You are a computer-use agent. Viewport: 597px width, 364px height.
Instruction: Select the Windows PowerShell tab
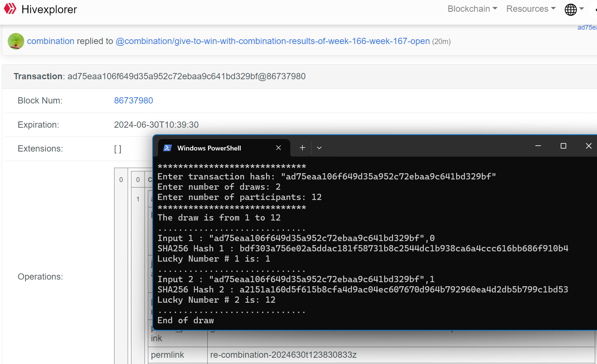point(224,148)
